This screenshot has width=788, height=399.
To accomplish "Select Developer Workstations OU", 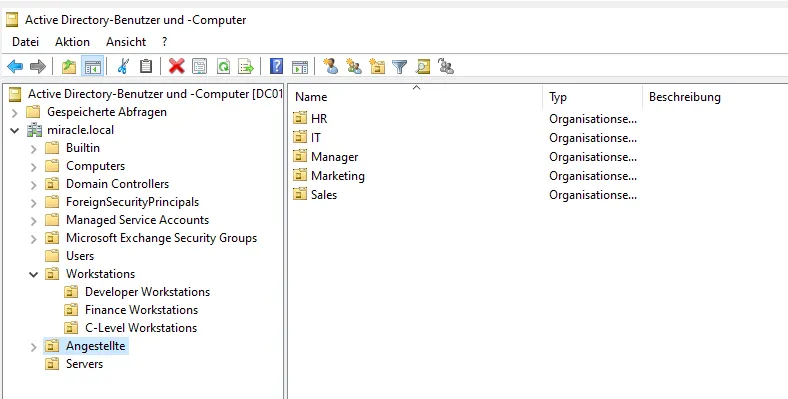I will (x=148, y=292).
